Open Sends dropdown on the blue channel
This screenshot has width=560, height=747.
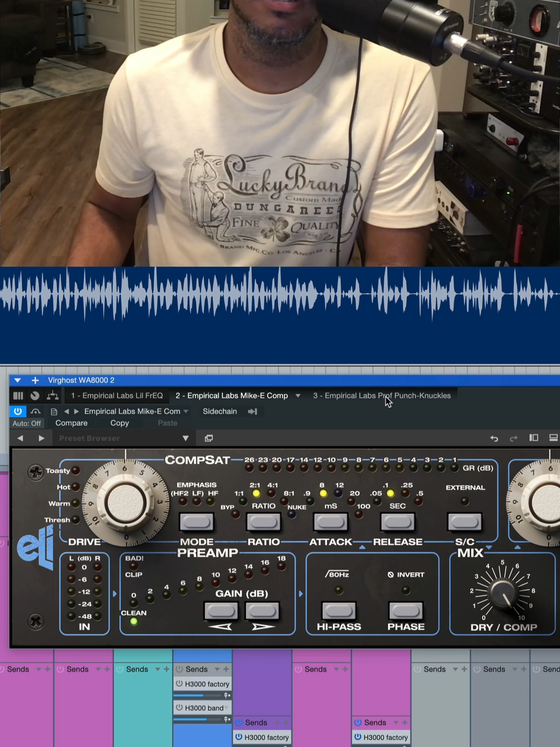217,669
